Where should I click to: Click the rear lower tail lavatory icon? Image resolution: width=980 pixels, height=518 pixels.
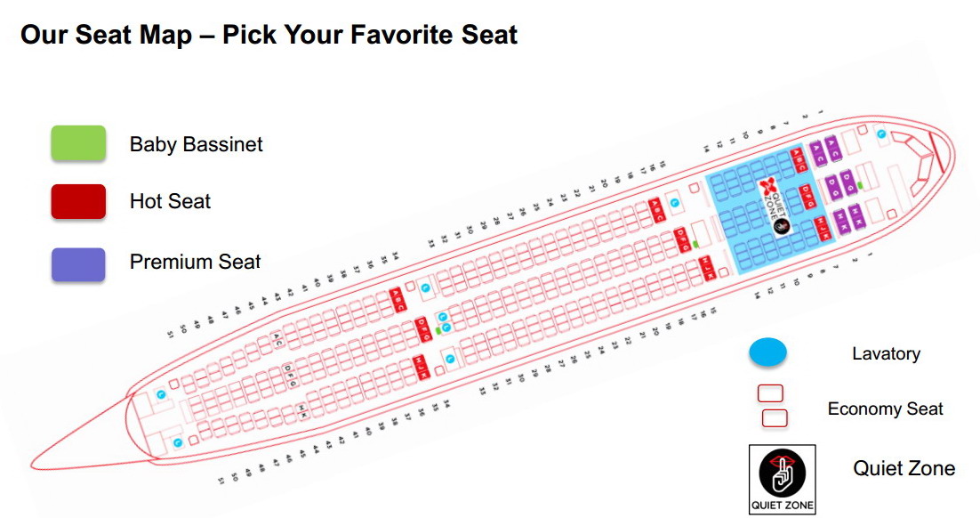click(x=178, y=443)
